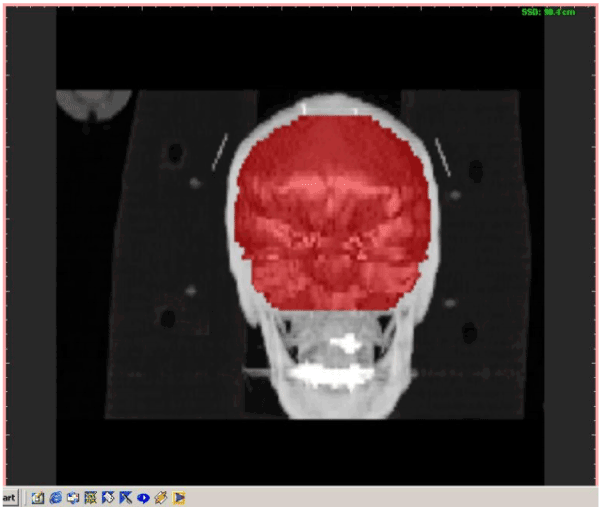Open the blue round eye-shaped quick launch icon
This screenshot has height=510, width=600.
(x=143, y=497)
